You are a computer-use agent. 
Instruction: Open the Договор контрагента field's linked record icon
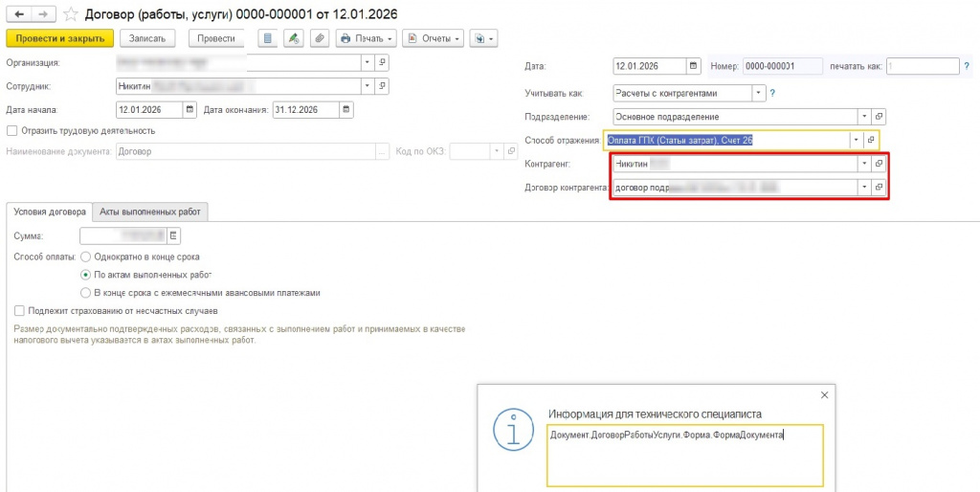[879, 187]
